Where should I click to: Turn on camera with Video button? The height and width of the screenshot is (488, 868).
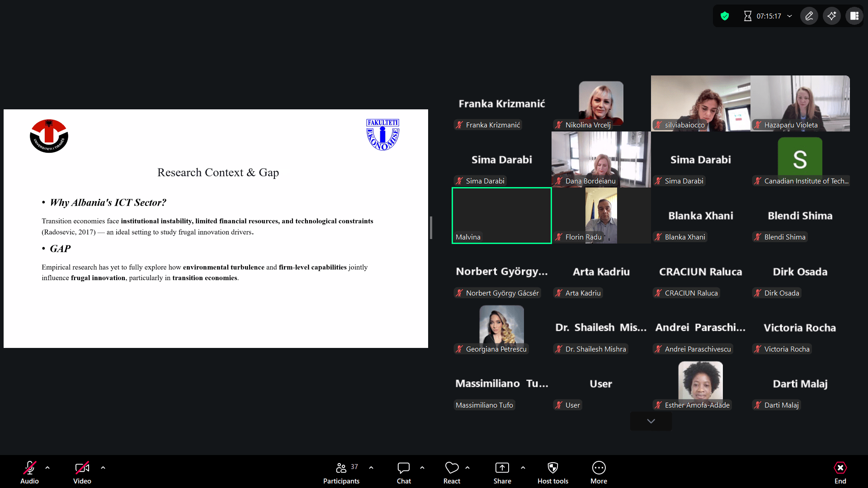[x=82, y=473]
